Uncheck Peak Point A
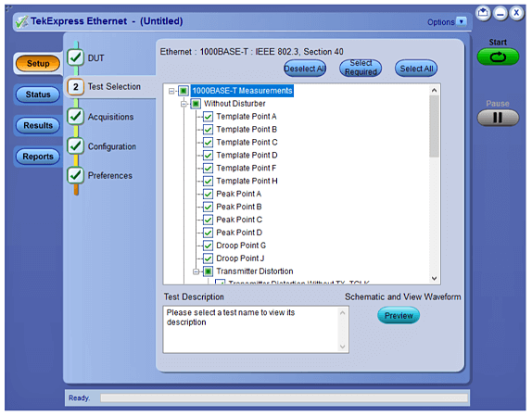The width and height of the screenshot is (532, 416). [x=208, y=194]
